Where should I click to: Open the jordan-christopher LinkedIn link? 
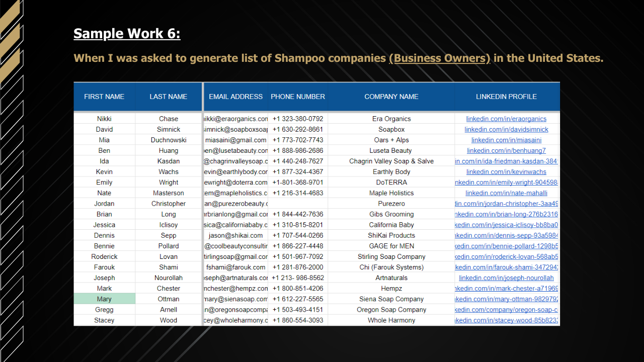tap(507, 204)
